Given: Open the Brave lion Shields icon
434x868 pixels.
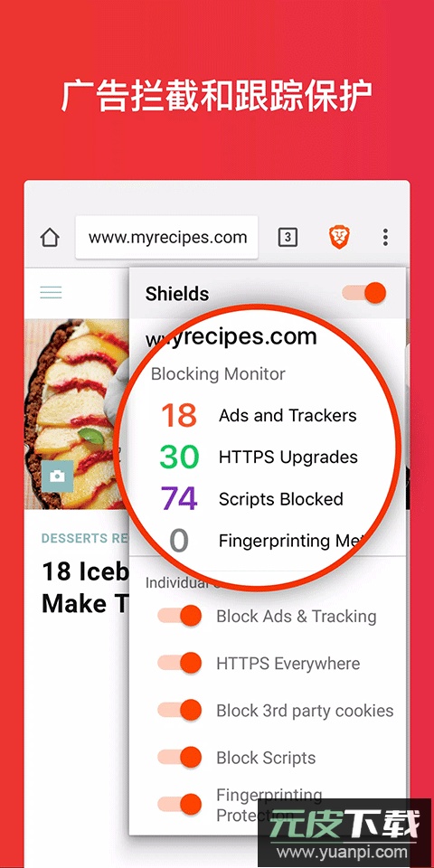Looking at the screenshot, I should (338, 238).
